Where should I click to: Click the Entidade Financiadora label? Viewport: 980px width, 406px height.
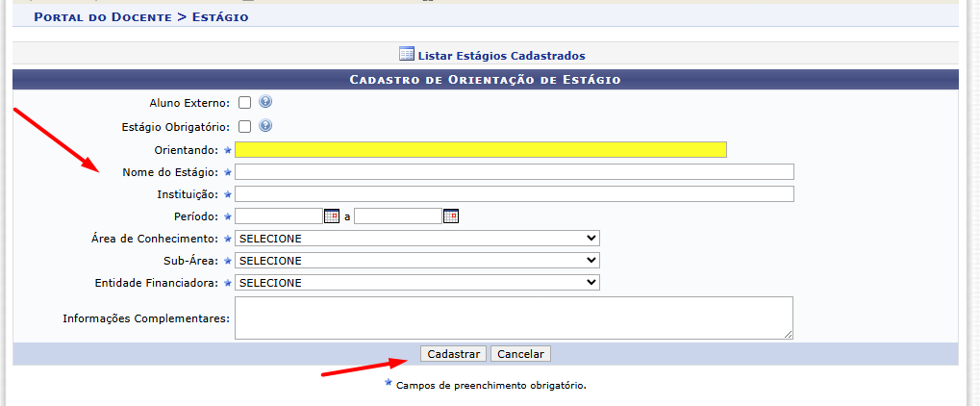pos(156,283)
